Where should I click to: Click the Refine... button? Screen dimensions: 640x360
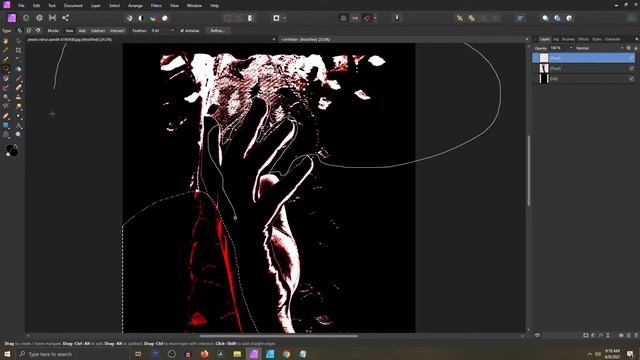click(218, 31)
